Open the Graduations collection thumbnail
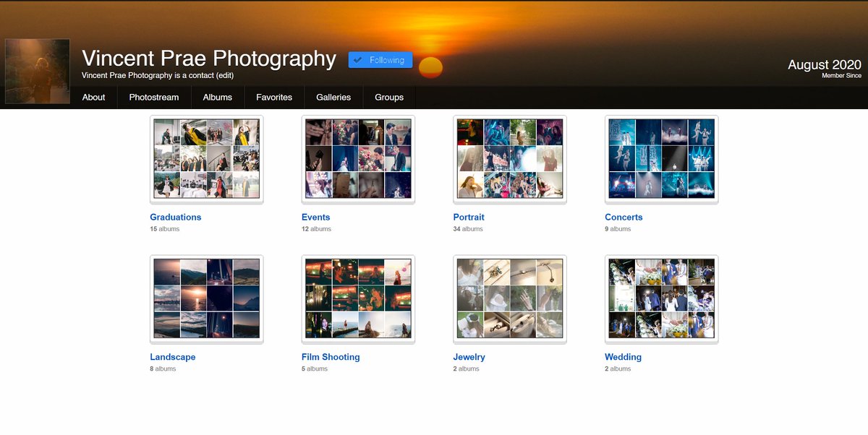 [x=207, y=159]
